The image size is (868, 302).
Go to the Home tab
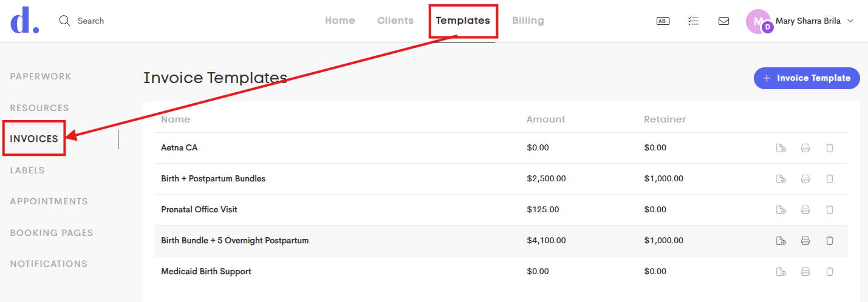[340, 21]
